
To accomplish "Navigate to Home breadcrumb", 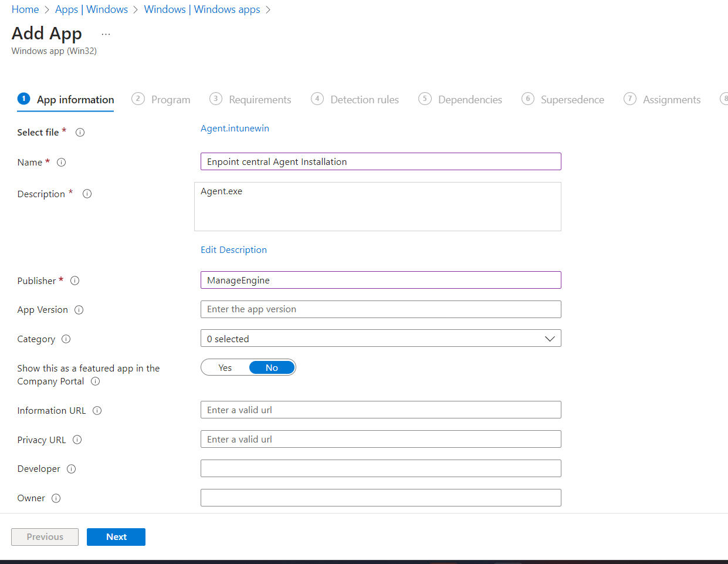I will 25,9.
